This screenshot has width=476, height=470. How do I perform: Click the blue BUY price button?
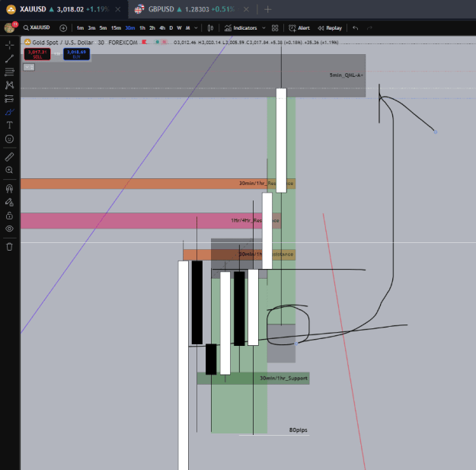[x=76, y=54]
